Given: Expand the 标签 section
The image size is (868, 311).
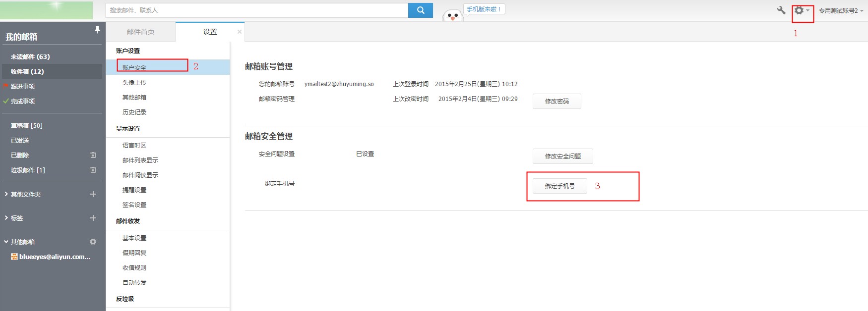Looking at the screenshot, I should click(x=6, y=218).
